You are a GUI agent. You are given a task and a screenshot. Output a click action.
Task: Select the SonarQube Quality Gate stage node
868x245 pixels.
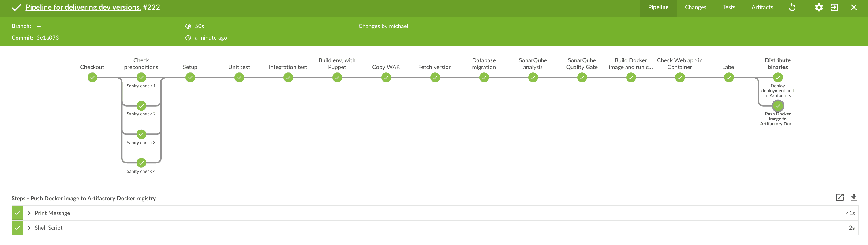(582, 78)
